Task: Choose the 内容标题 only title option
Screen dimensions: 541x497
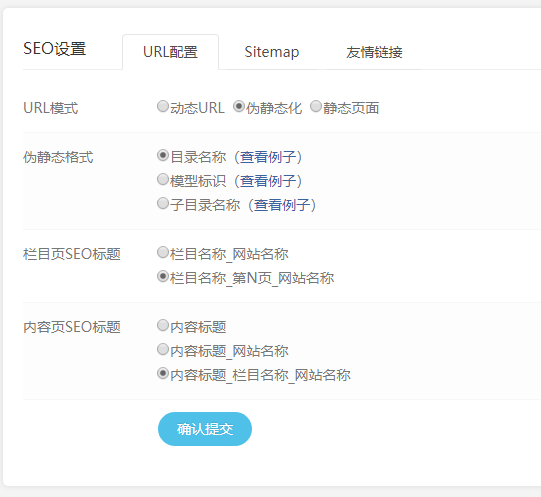Action: point(163,325)
